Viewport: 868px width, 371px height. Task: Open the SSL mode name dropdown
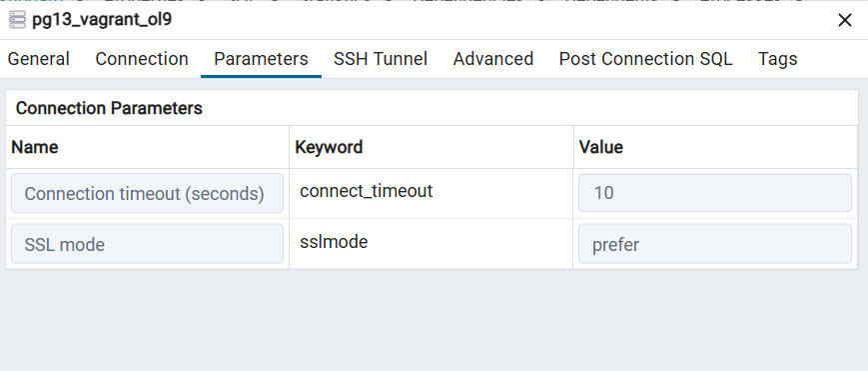click(147, 244)
